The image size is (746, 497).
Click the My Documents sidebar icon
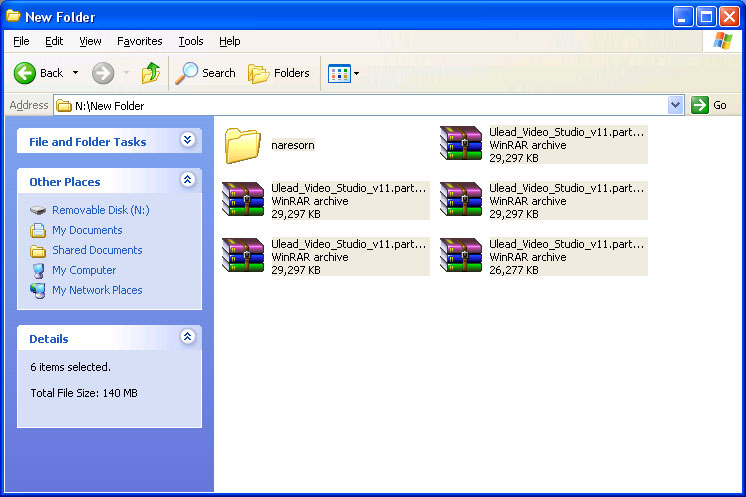[38, 230]
